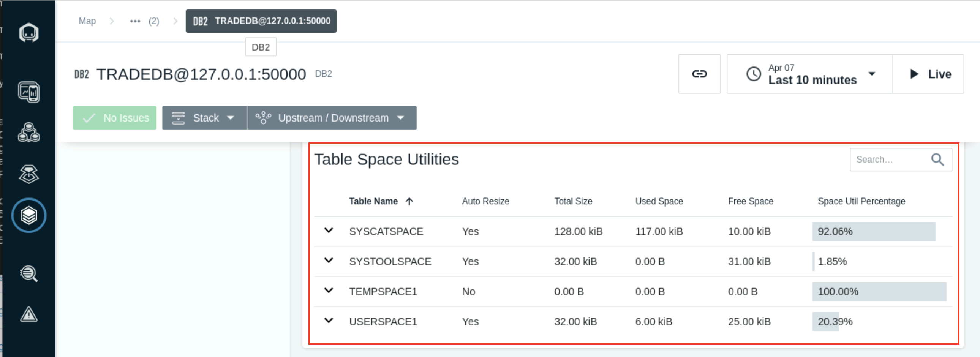Click the 25.00 kiB free space cell
The width and height of the screenshot is (980, 357).
(749, 322)
